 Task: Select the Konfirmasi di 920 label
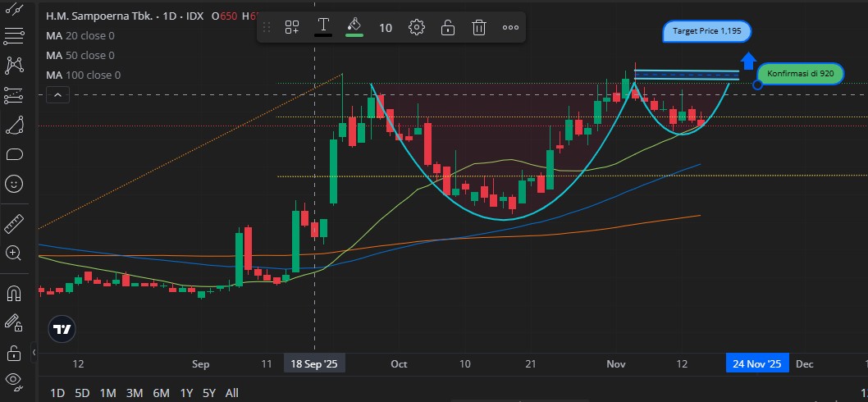[x=800, y=74]
